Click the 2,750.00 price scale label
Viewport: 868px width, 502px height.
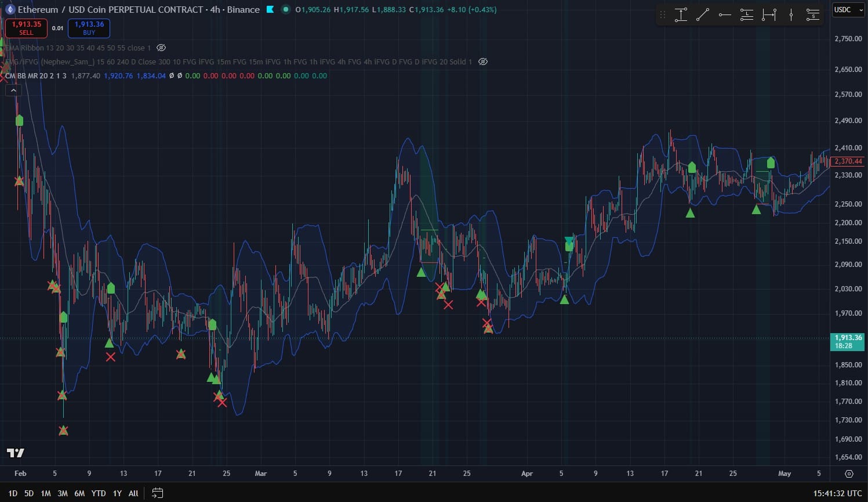tap(848, 38)
